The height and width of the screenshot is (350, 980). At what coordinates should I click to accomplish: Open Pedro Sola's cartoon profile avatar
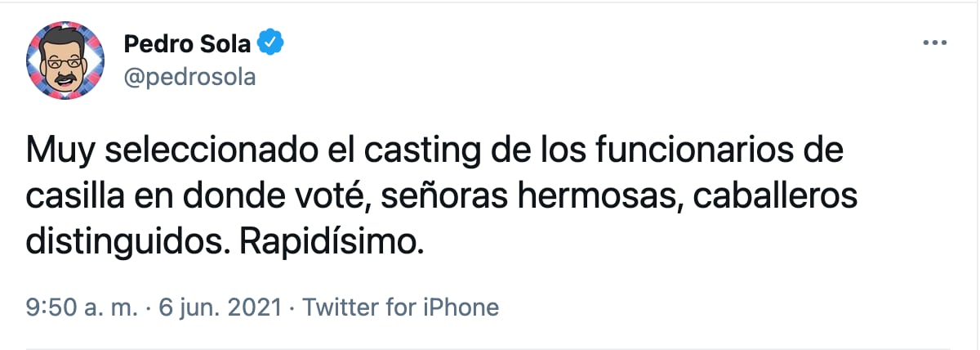point(66,61)
